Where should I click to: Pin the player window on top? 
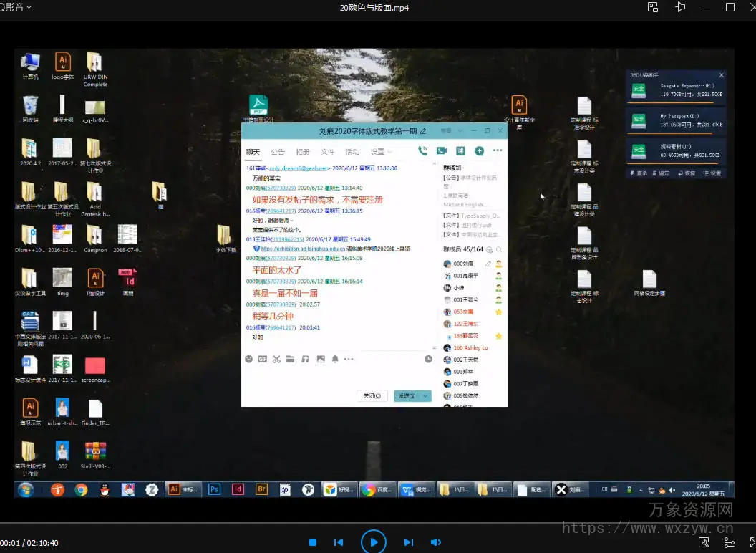click(680, 7)
